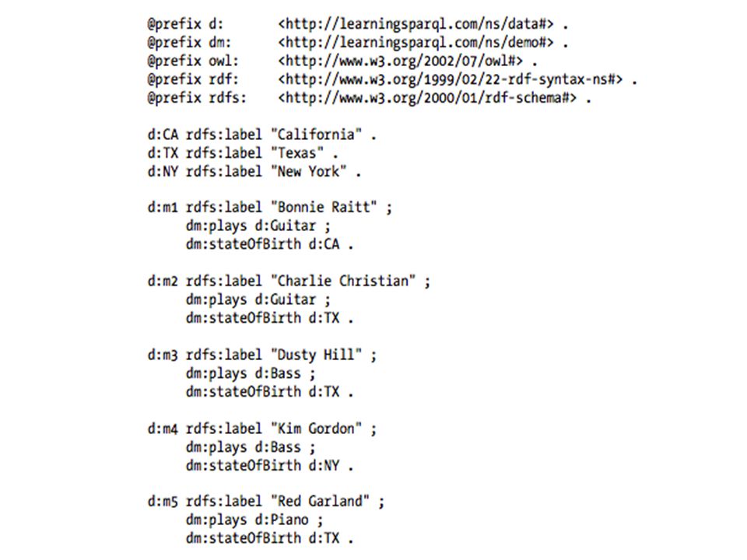Click the d:m3 subject identifier
Screen dimensions: 747x560
pos(163,355)
